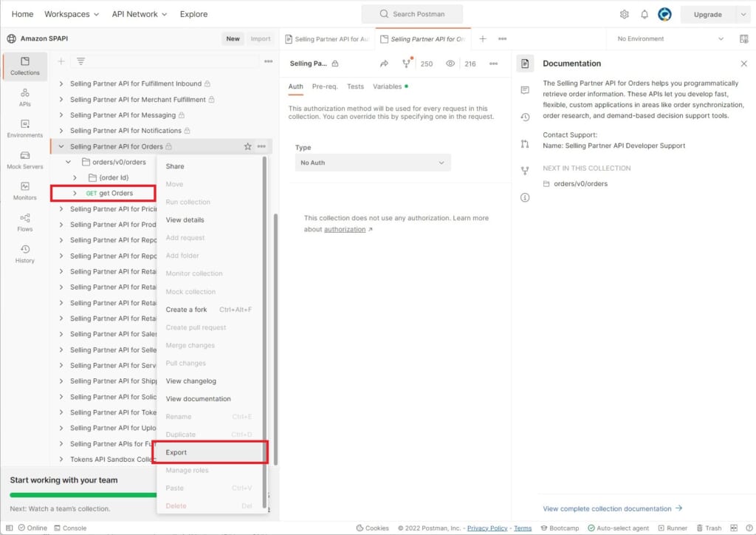Image resolution: width=756 pixels, height=535 pixels.
Task: Choose Export from the context menu
Action: point(210,452)
